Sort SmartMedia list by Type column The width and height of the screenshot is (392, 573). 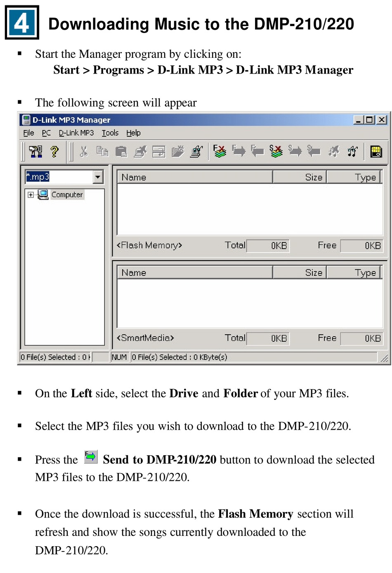(353, 273)
